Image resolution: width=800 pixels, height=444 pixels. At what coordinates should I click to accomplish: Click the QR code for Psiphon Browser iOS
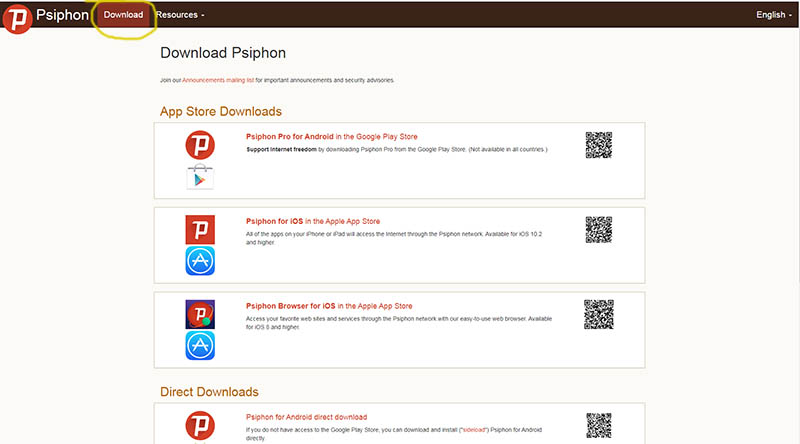[598, 314]
